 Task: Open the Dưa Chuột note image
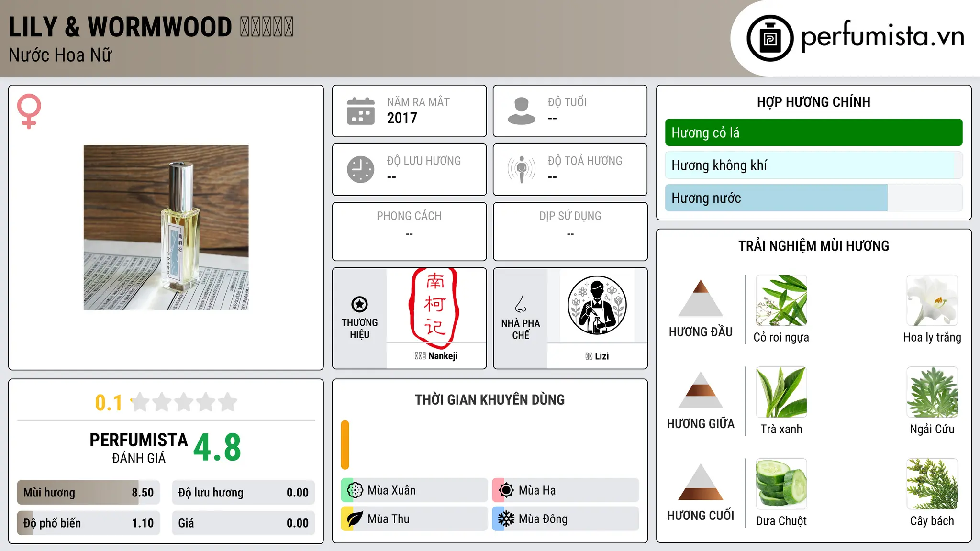pos(781,484)
